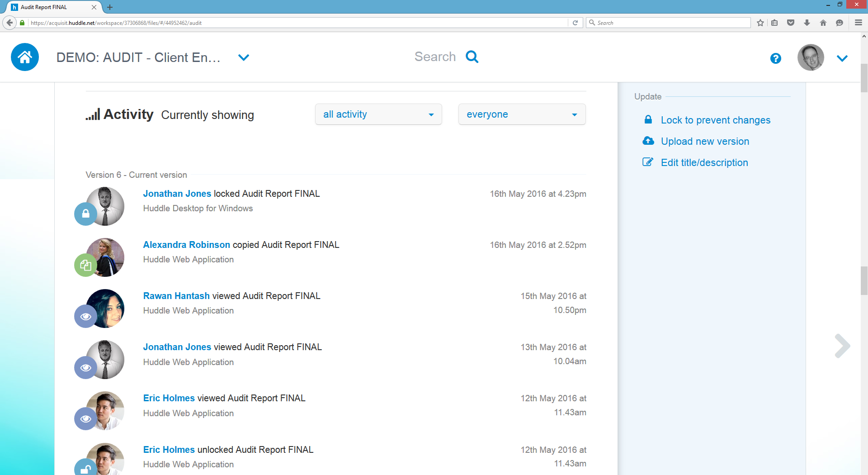The width and height of the screenshot is (868, 475).
Task: Expand the user account chevron
Action: pos(842,58)
